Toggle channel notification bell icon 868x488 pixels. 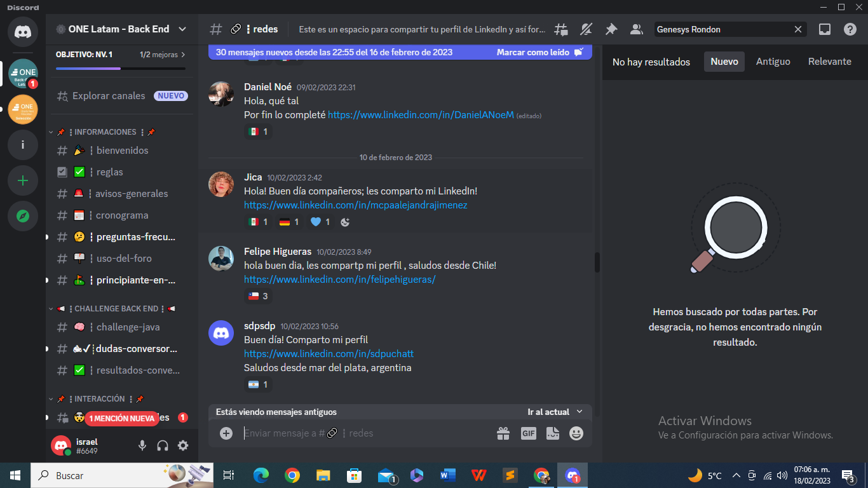tap(586, 29)
